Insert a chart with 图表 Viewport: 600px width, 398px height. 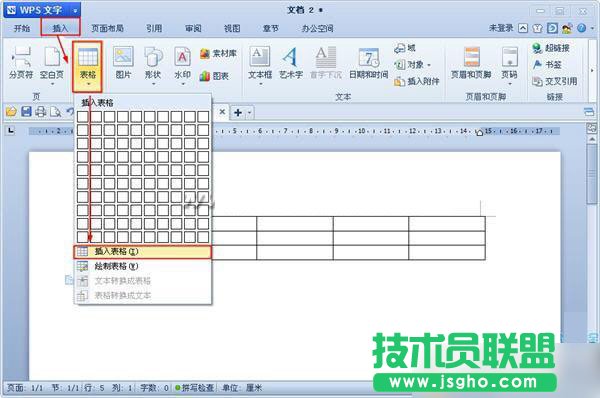(x=214, y=76)
